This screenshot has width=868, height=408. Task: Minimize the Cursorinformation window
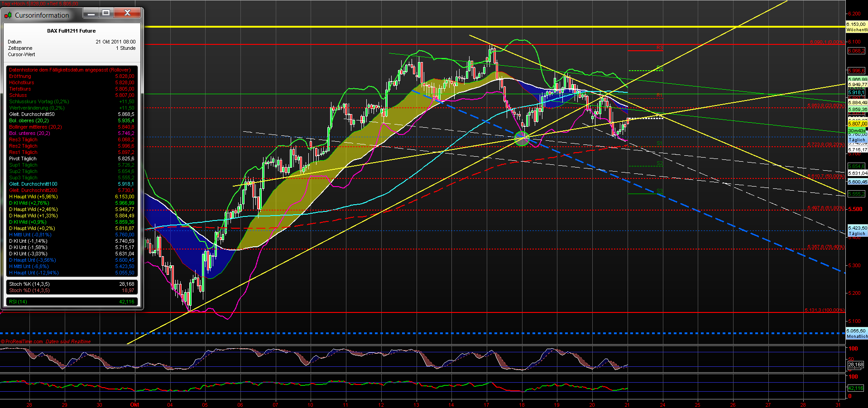point(90,13)
